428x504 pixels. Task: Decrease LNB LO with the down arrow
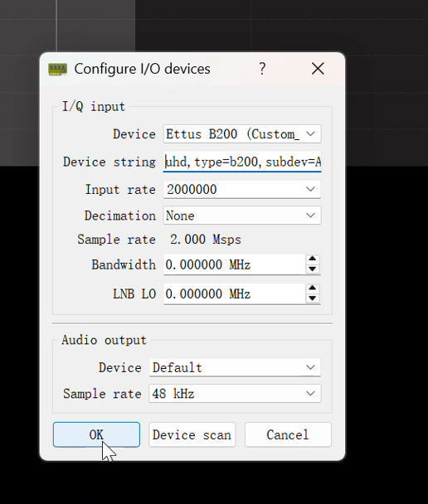tap(312, 298)
